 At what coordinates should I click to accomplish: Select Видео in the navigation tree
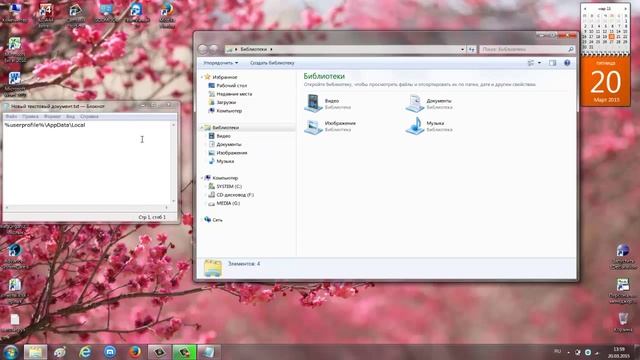click(x=220, y=136)
